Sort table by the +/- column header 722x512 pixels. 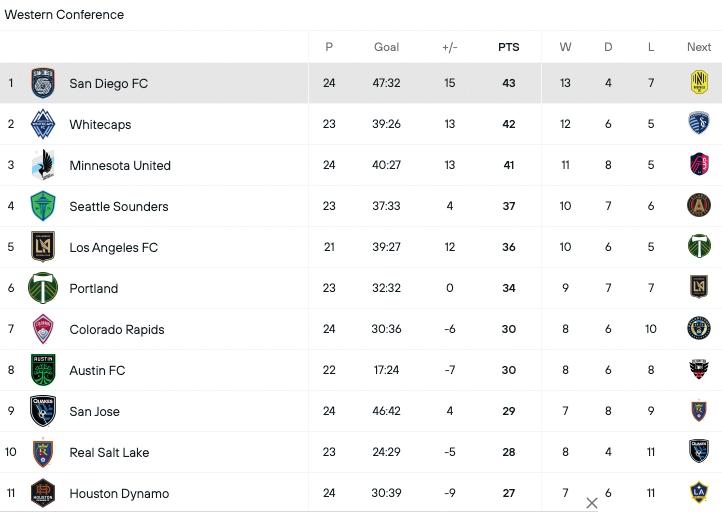click(x=449, y=47)
